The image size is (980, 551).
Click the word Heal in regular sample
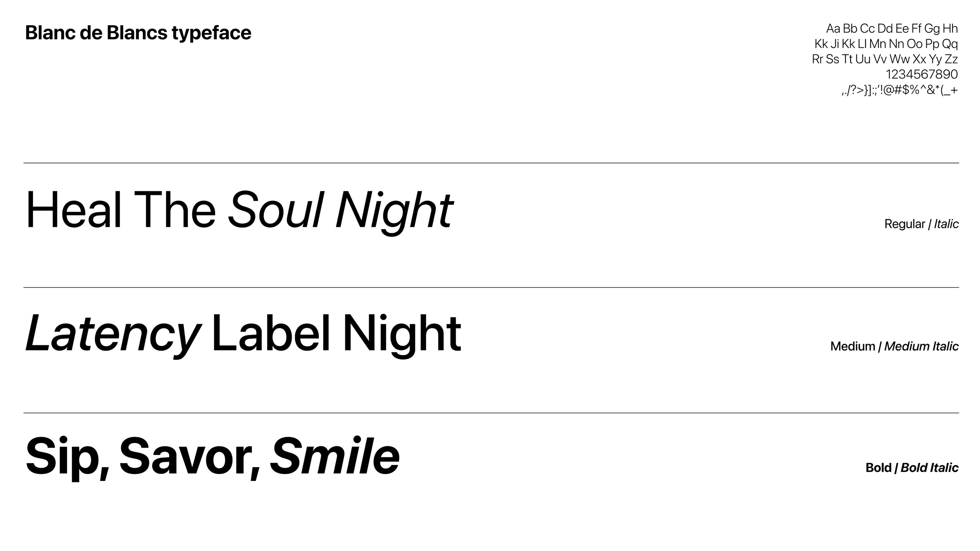coord(73,210)
